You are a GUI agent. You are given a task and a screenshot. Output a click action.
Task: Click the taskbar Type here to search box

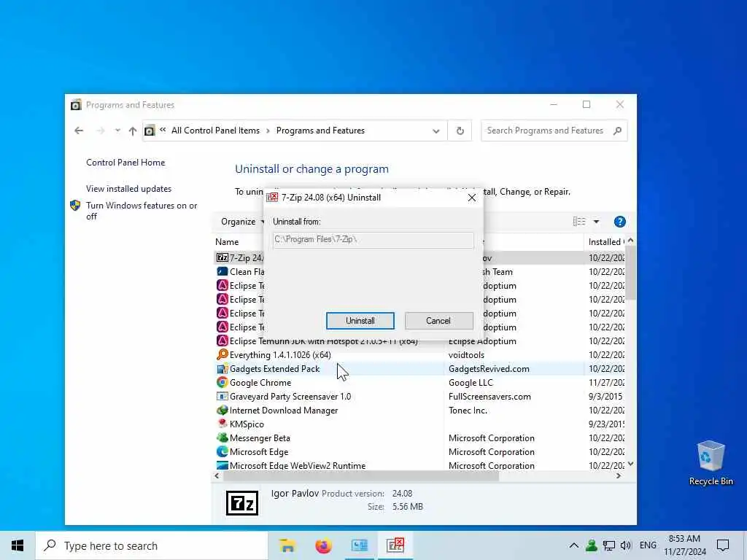tap(152, 545)
